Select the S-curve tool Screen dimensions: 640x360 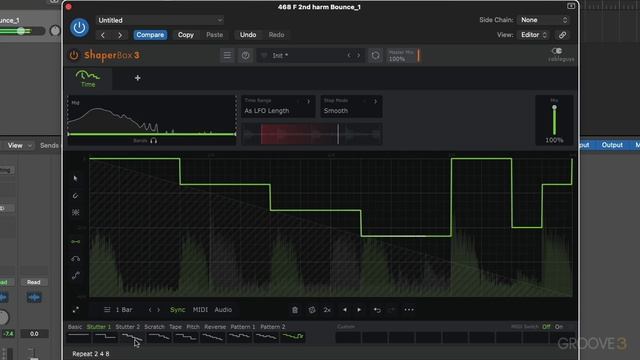76,276
